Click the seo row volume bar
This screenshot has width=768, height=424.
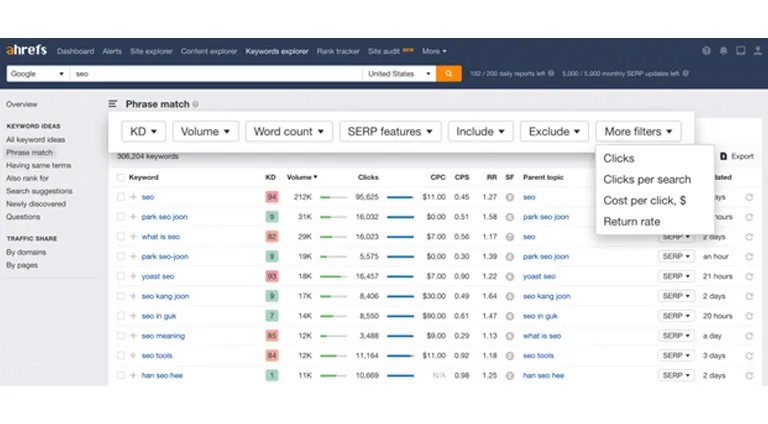click(x=333, y=197)
